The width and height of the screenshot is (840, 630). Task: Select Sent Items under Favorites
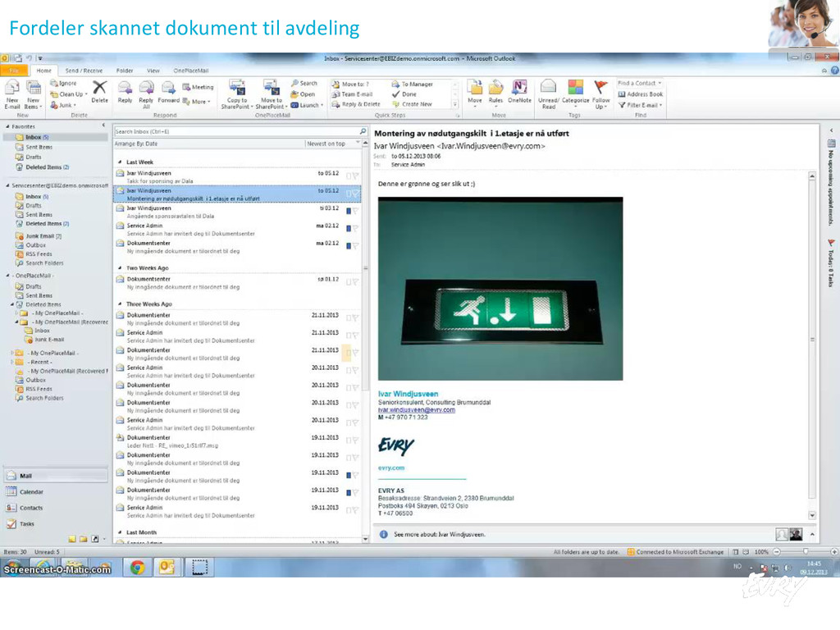[x=39, y=147]
